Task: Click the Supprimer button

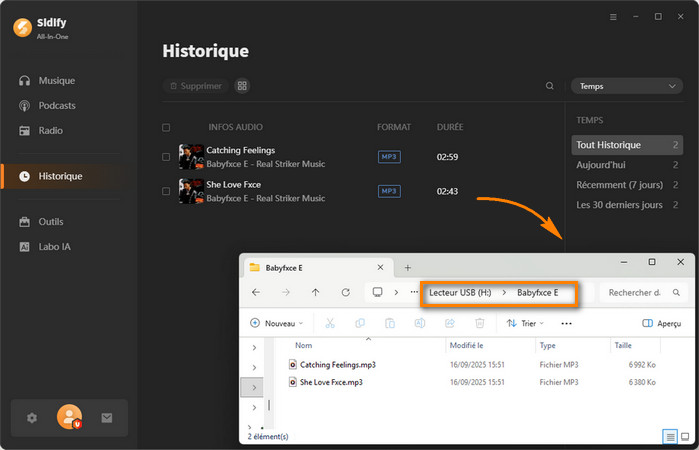Action: coord(195,86)
